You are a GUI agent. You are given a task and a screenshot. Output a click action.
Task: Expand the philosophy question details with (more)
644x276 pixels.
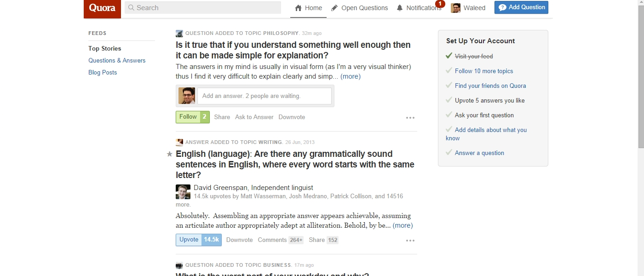point(350,76)
